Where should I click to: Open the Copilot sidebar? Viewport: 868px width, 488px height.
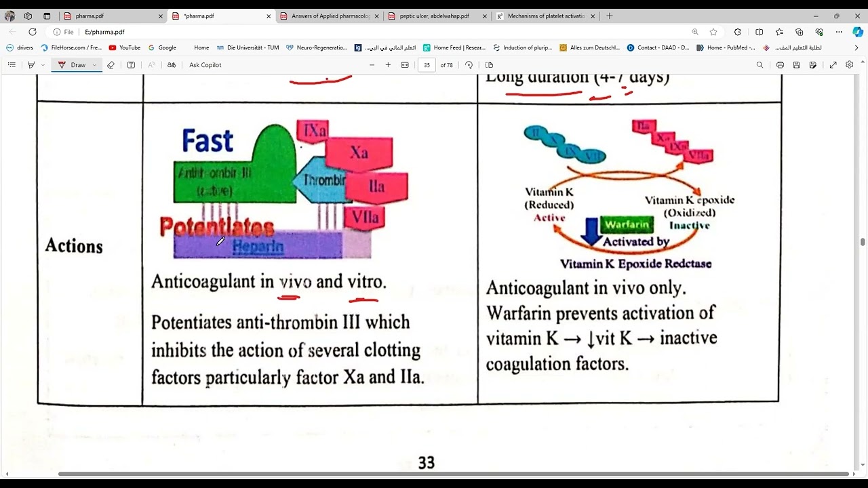tap(858, 32)
